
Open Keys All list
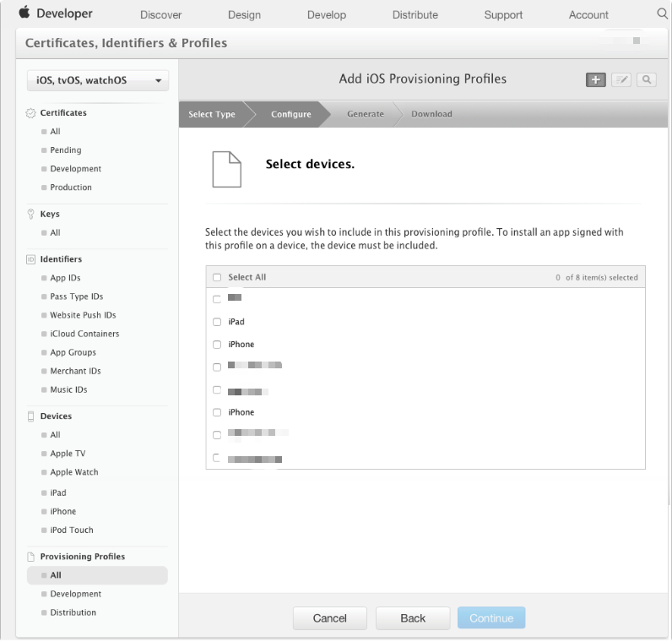pos(55,233)
